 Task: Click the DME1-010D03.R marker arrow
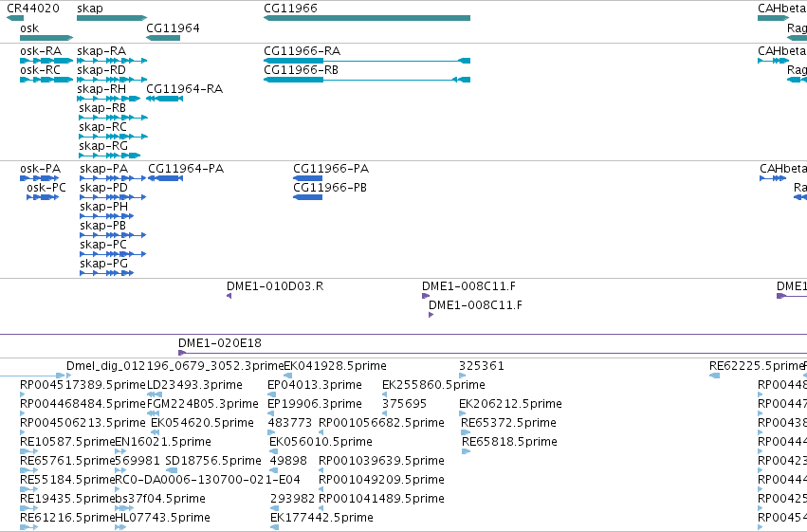click(x=229, y=296)
